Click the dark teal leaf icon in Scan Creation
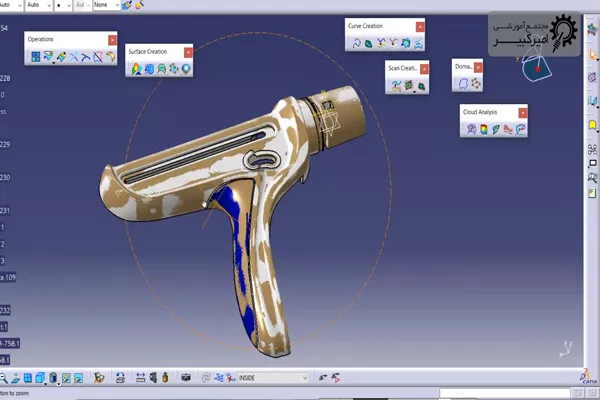 tap(422, 86)
